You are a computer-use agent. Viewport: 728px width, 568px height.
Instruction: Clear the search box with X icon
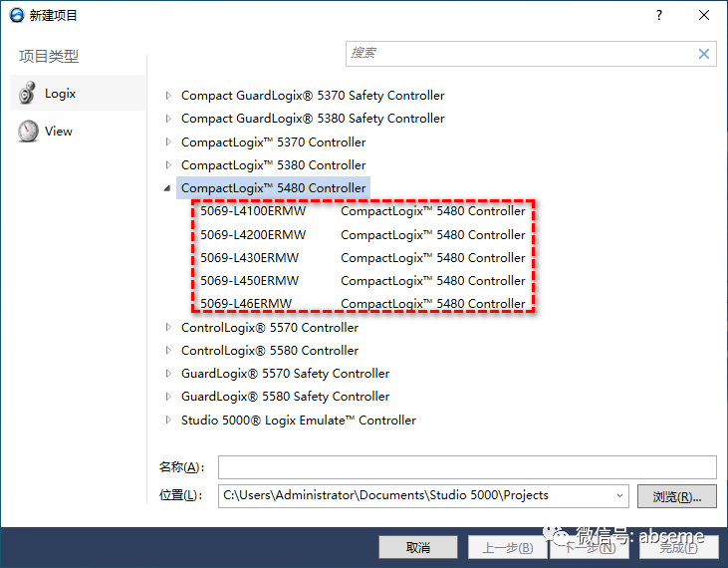704,54
